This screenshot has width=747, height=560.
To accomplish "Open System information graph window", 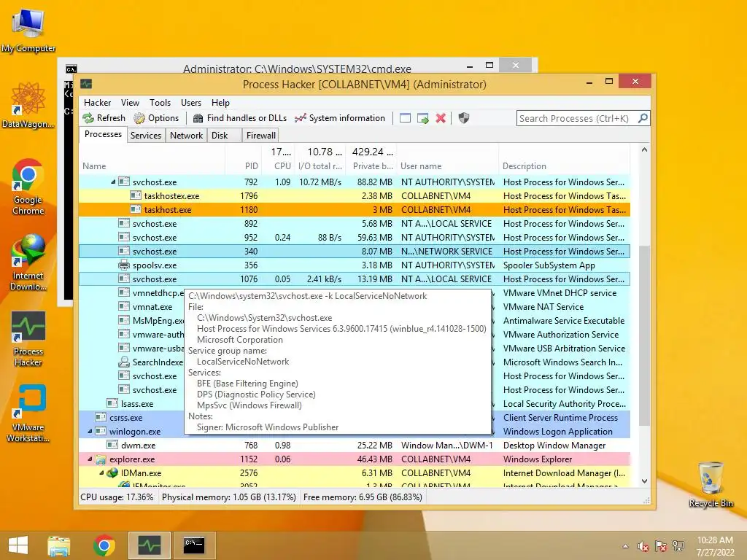I will 340,118.
